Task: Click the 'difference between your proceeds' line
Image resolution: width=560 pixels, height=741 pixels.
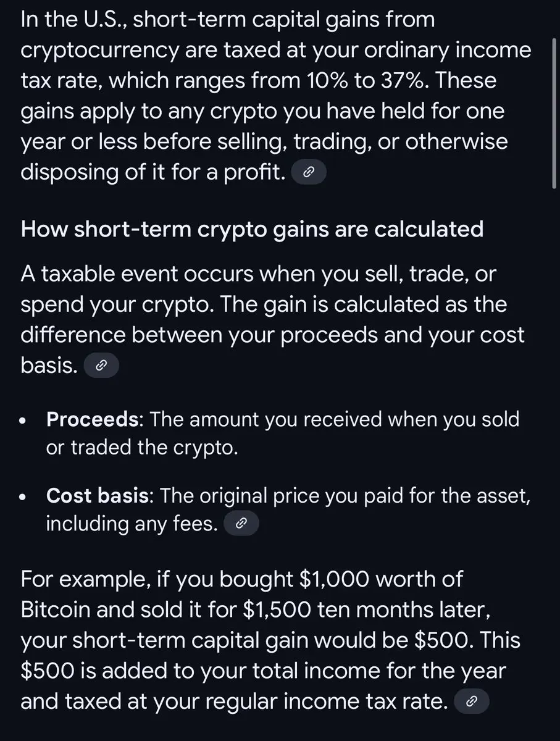Action: pyautogui.click(x=272, y=336)
